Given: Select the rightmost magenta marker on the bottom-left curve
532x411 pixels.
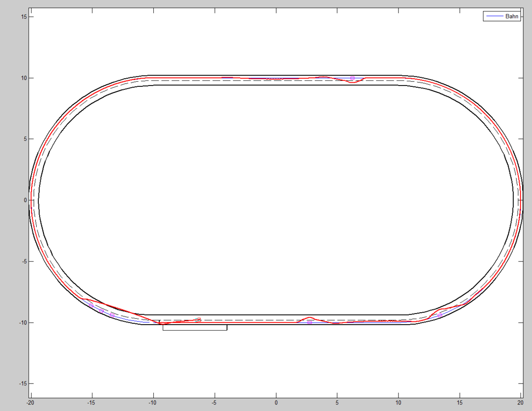Looking at the screenshot, I should [112, 315].
